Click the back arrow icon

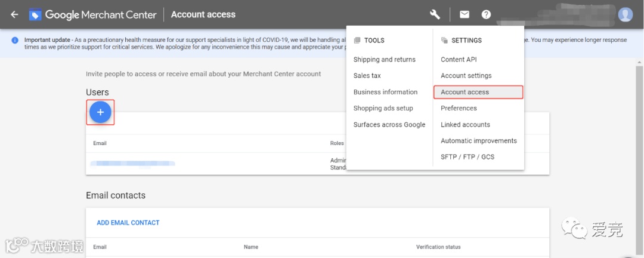[x=14, y=14]
